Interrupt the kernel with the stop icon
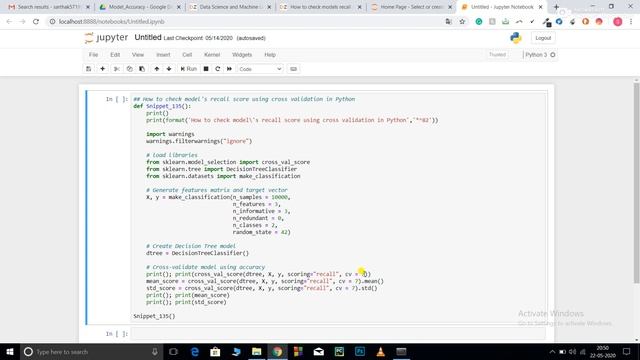640x360 pixels. (x=206, y=69)
